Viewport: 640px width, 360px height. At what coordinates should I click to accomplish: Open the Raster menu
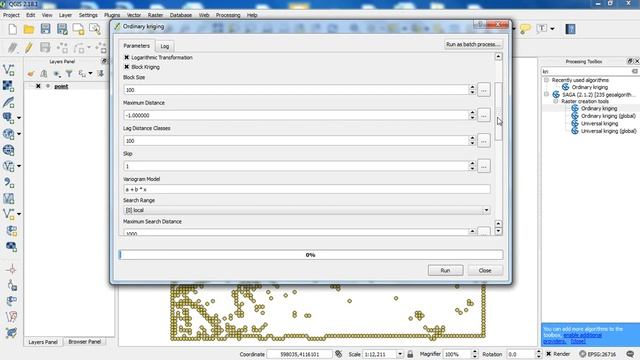pyautogui.click(x=155, y=15)
